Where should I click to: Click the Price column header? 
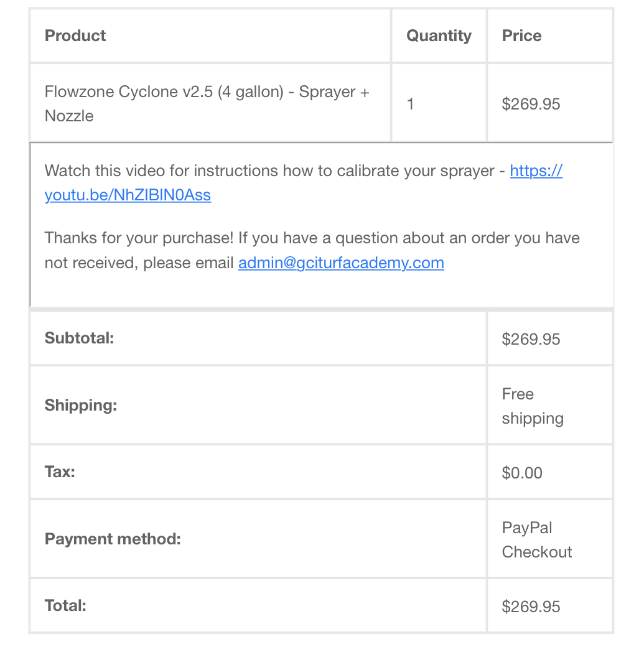(x=521, y=36)
